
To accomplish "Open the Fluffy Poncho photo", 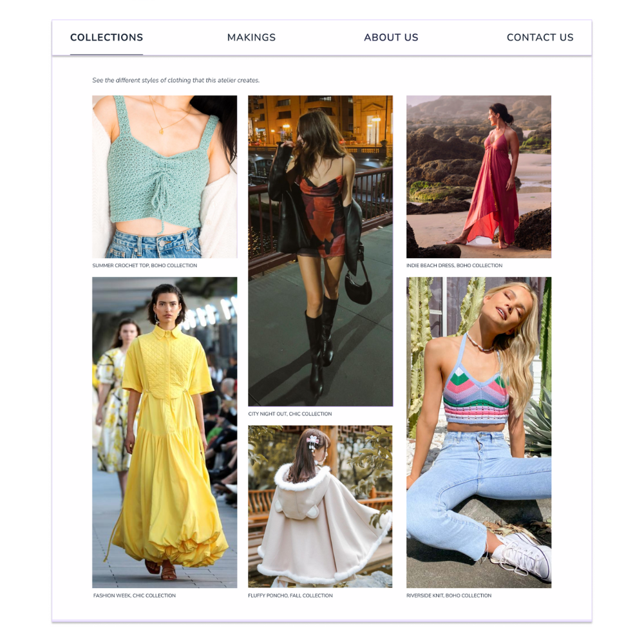I will (320, 506).
